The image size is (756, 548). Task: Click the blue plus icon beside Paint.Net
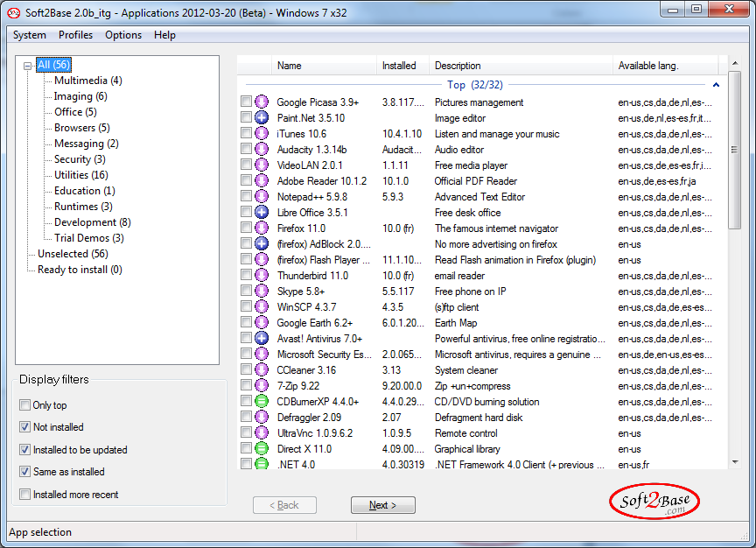tap(261, 118)
